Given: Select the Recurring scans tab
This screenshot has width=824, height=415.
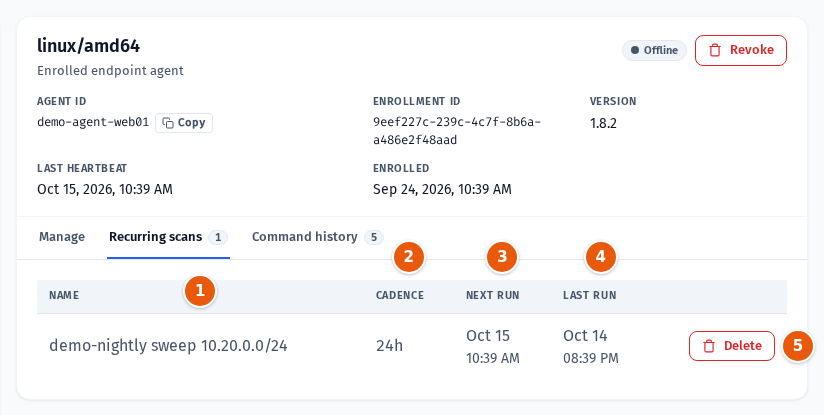Looking at the screenshot, I should point(168,237).
